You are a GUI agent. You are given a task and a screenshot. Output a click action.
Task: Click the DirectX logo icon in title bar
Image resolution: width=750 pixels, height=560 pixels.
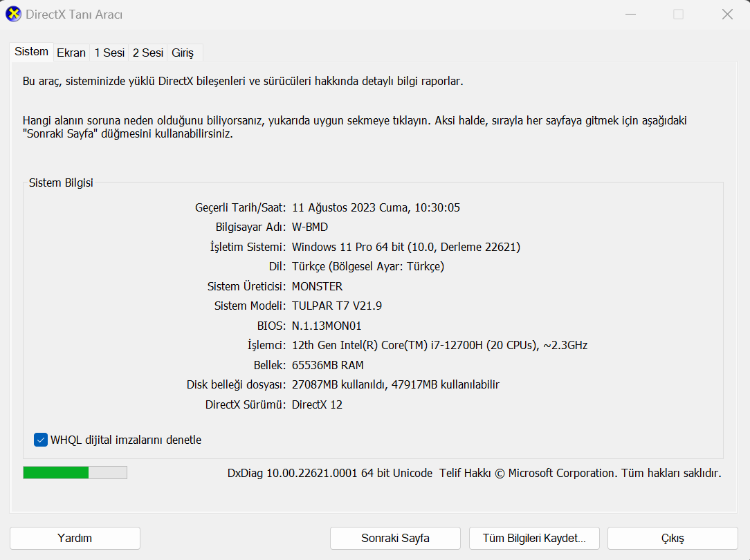coord(13,15)
